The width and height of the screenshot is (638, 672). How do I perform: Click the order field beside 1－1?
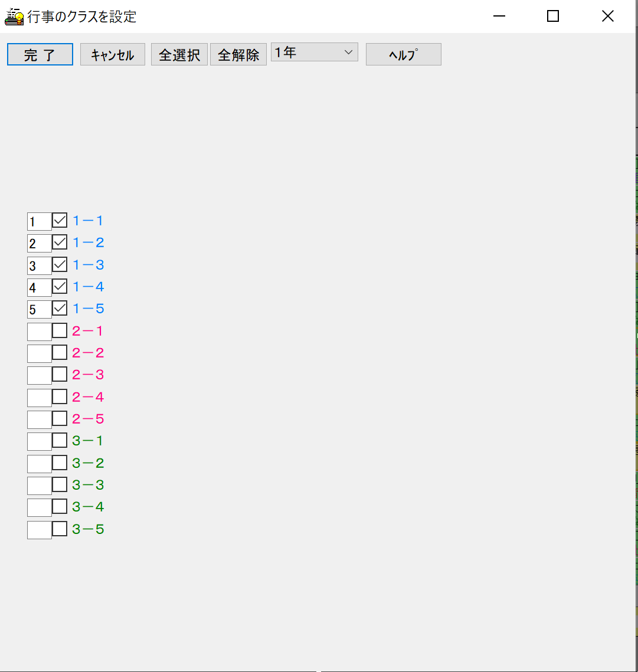point(40,222)
